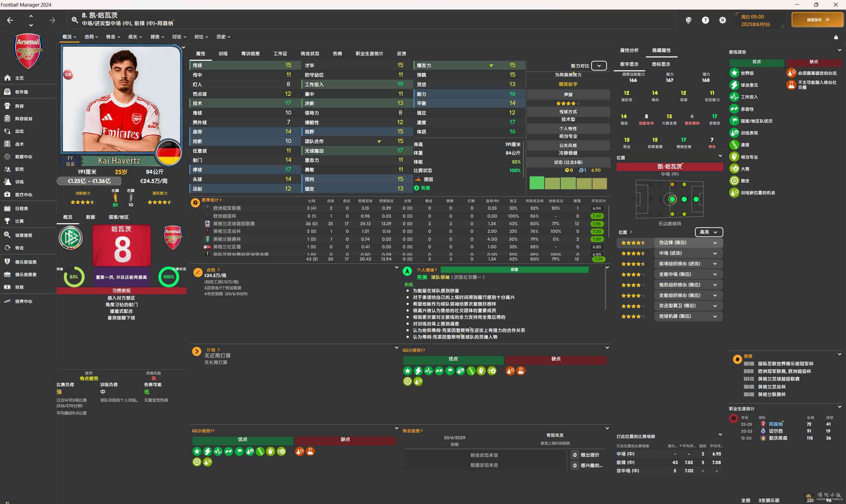Switch to the 职业生涯统计 tab
The image size is (846, 504).
point(369,54)
